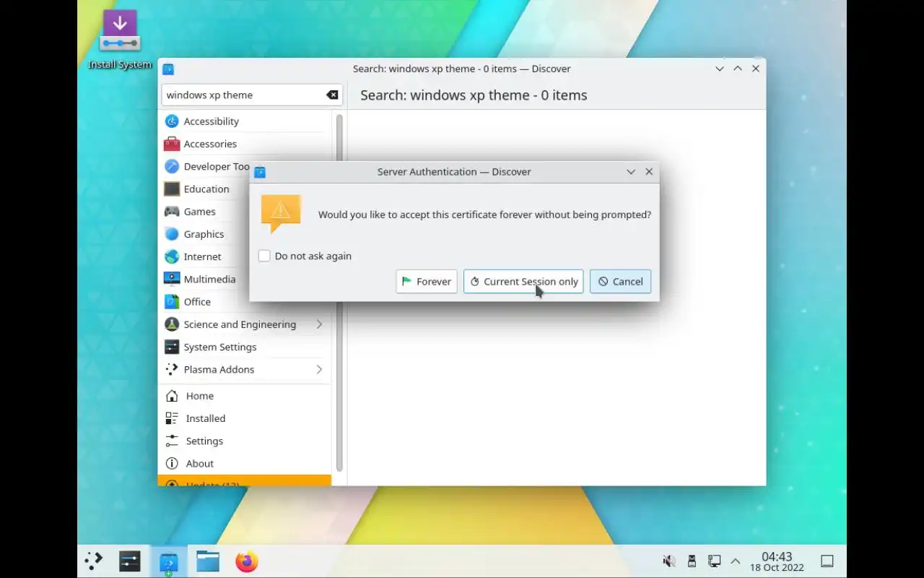This screenshot has height=578, width=924.
Task: Click the show desktop icon in the panel
Action: [827, 561]
